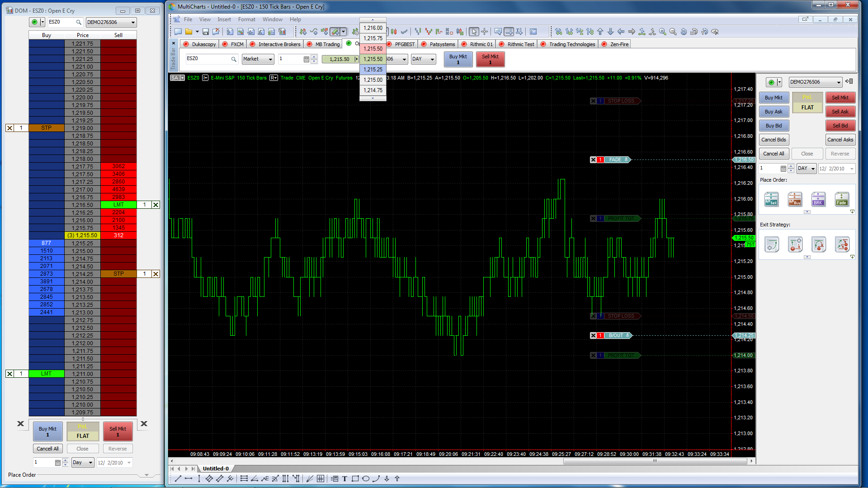This screenshot has height=488, width=868.
Task: Move chart left with left arrow icon
Action: [x=621, y=32]
